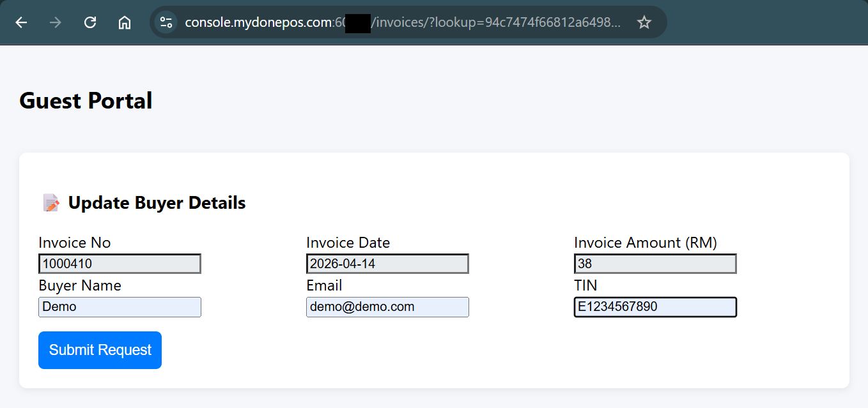The height and width of the screenshot is (408, 868).
Task: Bookmark this page with the star
Action: [x=644, y=22]
